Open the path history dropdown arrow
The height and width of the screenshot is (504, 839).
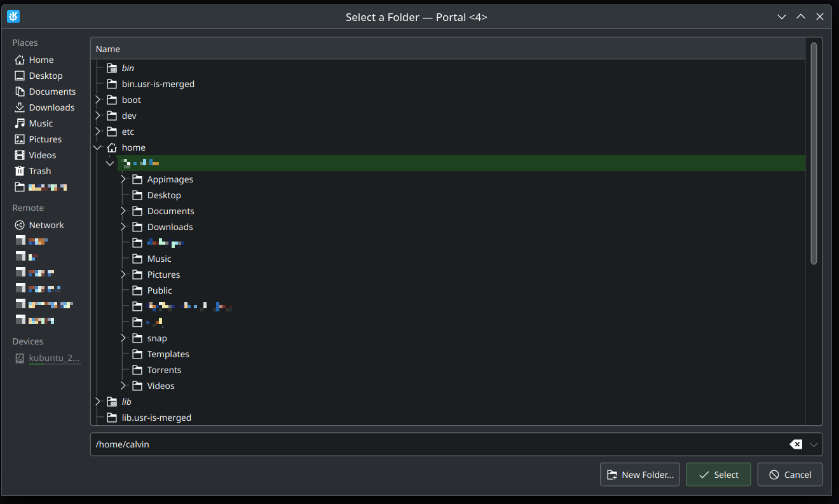[x=814, y=444]
